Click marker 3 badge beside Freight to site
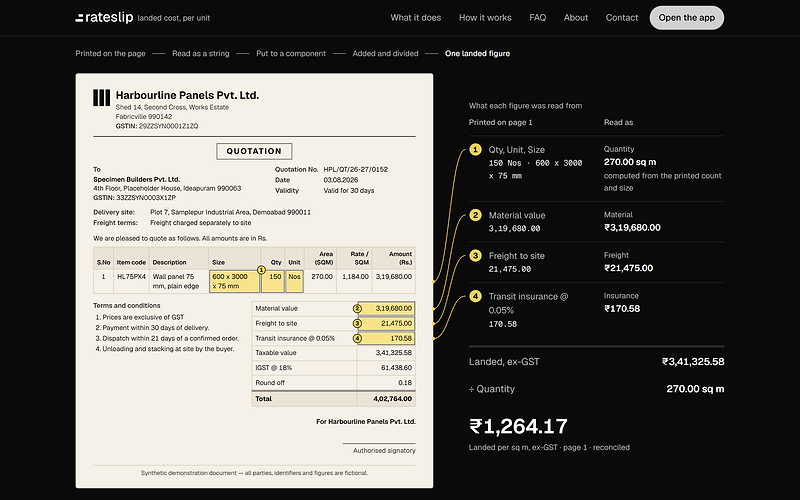The height and width of the screenshot is (500, 800). (x=357, y=323)
